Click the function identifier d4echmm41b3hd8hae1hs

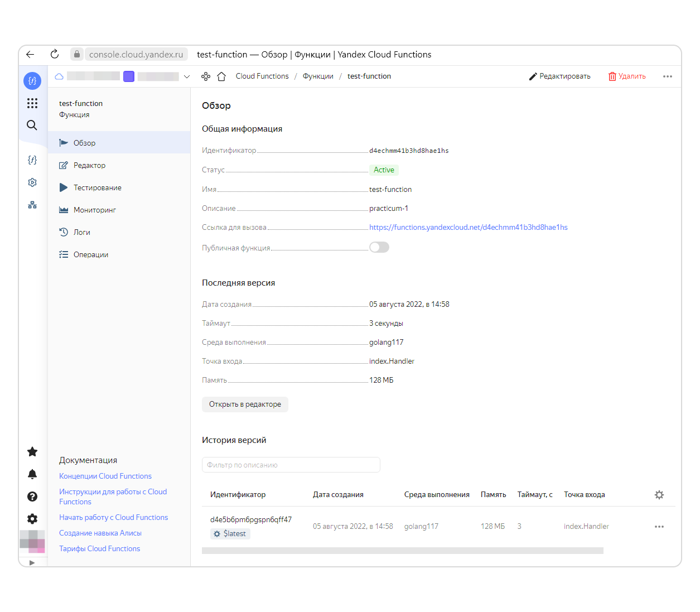click(x=409, y=151)
